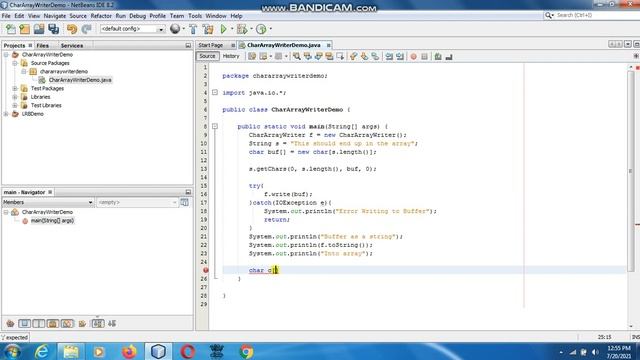640x360 pixels.
Task: Click the New File toolbar icon
Action: [x=11, y=29]
